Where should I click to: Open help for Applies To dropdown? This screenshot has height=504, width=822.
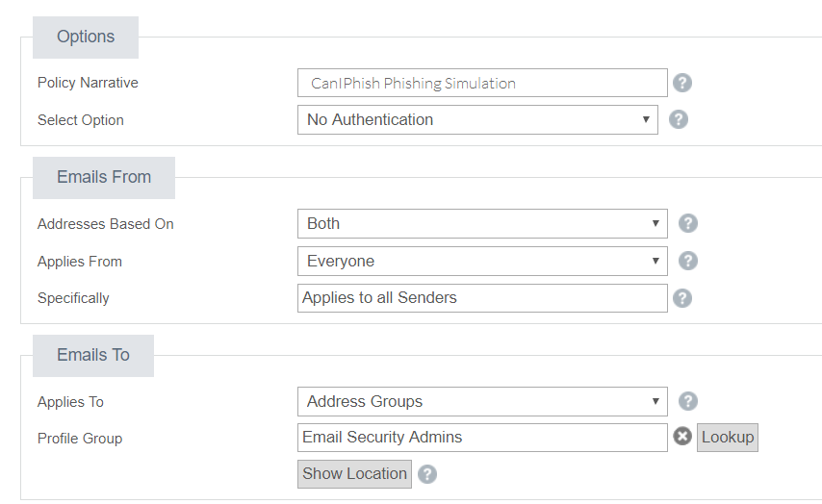click(687, 401)
